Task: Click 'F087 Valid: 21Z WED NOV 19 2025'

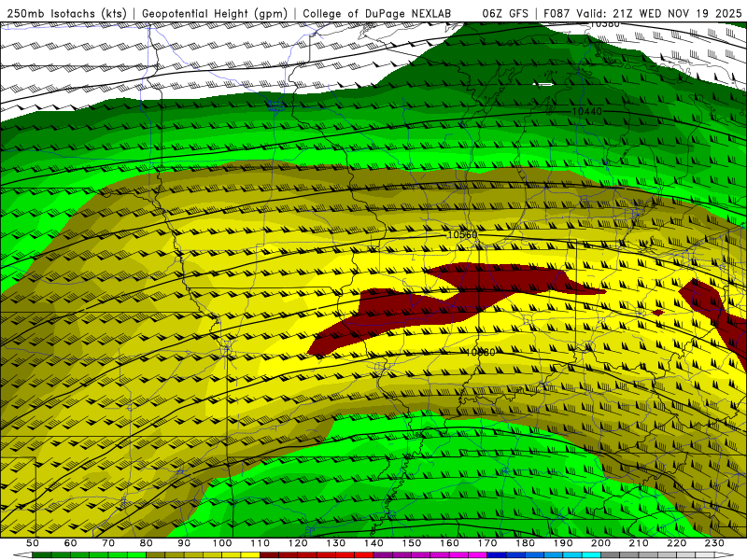Action: pyautogui.click(x=642, y=14)
